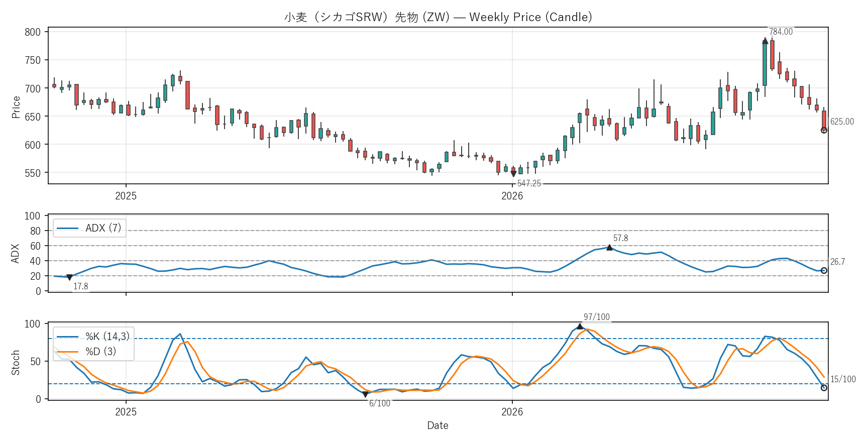Select the 547.25 low price annotation
The height and width of the screenshot is (441, 868).
tap(529, 183)
